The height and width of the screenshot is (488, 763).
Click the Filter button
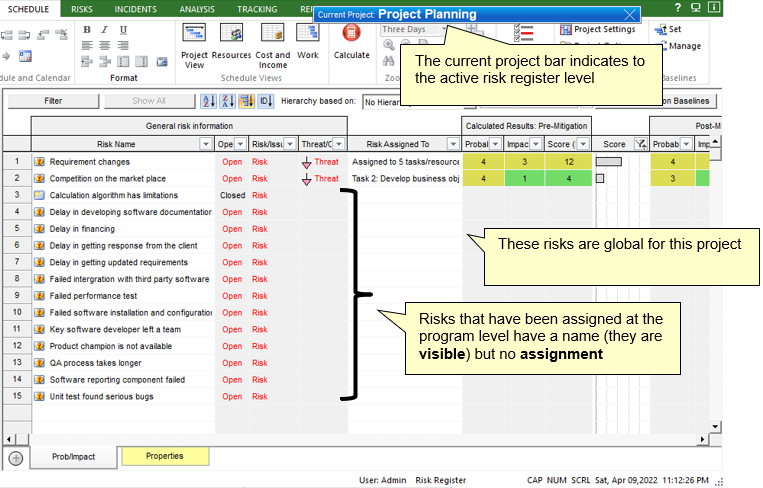pyautogui.click(x=53, y=101)
